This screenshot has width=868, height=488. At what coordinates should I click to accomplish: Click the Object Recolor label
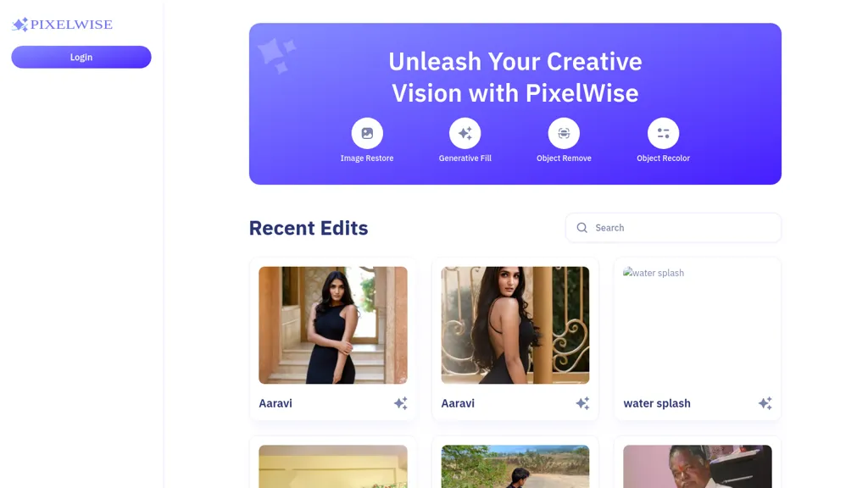point(663,158)
